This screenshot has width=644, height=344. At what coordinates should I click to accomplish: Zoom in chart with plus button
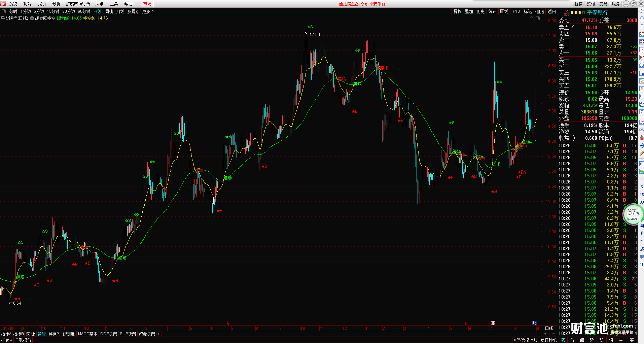[545, 334]
